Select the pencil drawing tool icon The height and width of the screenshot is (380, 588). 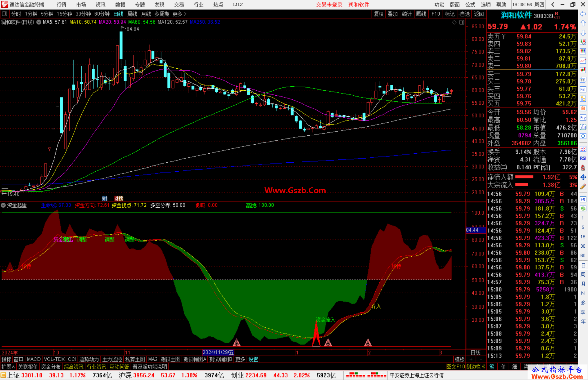click(x=583, y=187)
